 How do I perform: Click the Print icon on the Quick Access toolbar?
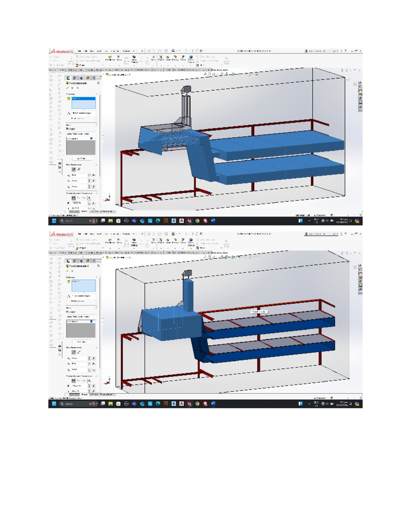click(173, 51)
